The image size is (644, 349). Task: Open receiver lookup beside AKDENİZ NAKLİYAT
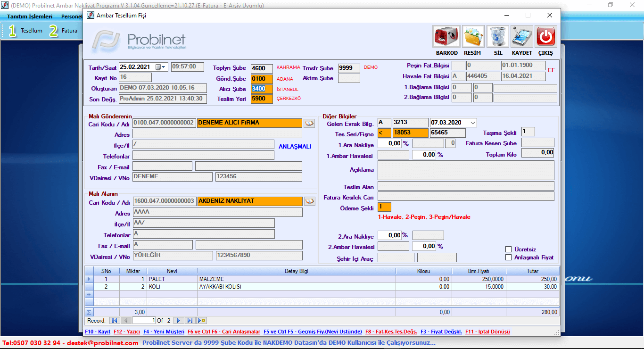(x=309, y=201)
